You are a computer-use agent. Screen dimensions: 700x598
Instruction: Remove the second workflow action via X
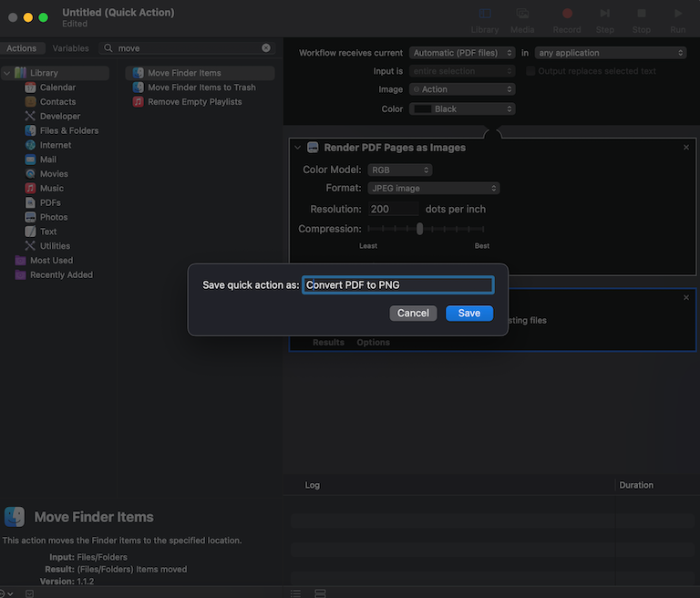pos(686,297)
